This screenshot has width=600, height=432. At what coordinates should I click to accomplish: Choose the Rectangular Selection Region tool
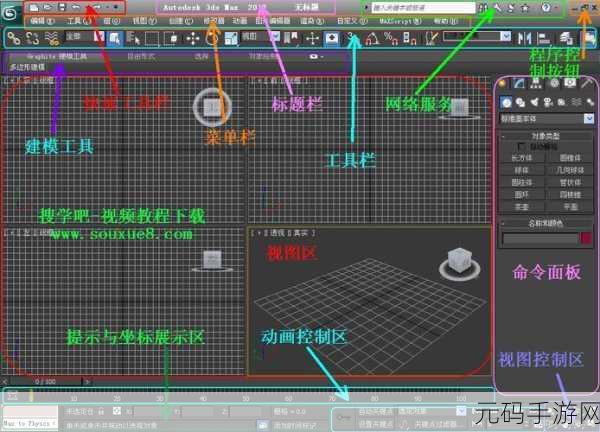(152, 38)
